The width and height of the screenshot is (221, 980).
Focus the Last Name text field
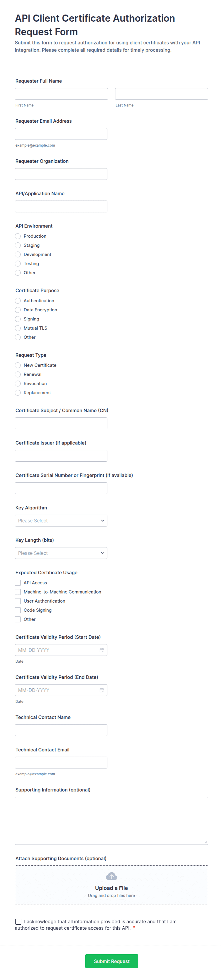pos(161,94)
